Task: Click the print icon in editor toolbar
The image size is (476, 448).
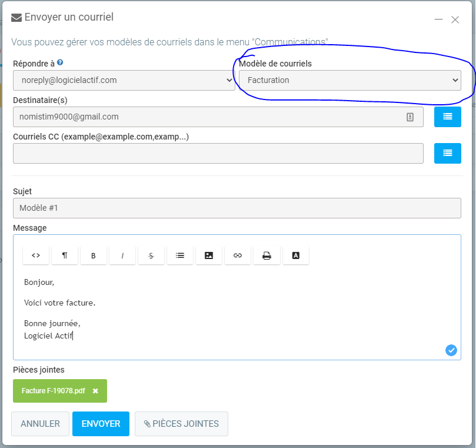Action: coord(267,255)
